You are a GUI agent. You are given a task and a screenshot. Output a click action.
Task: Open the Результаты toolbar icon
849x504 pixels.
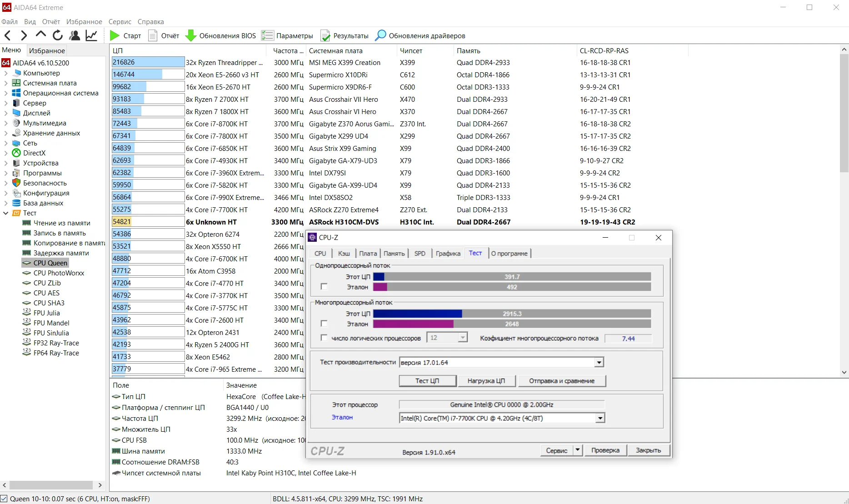tap(325, 35)
